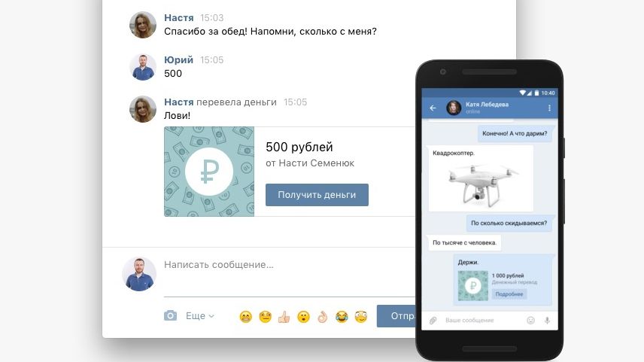Screen dimensions: 644x362
Task: Expand the Еще attachments dropdown
Action: 199,316
